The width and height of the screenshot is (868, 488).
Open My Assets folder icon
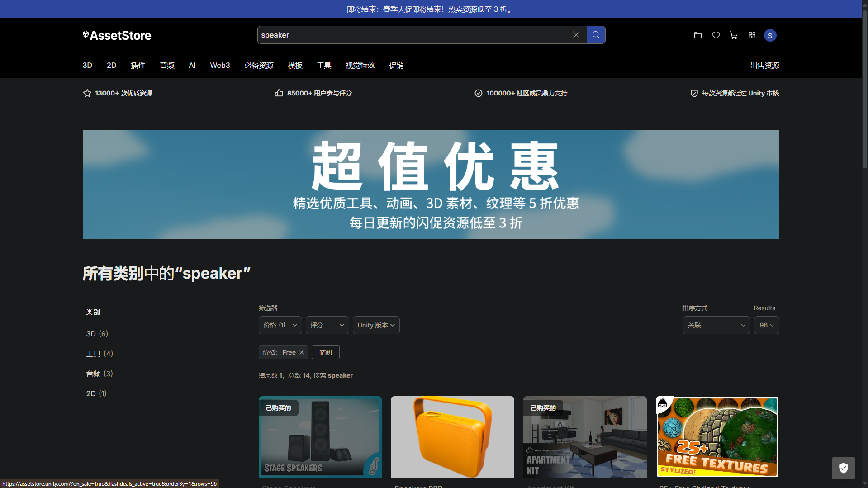click(x=697, y=35)
